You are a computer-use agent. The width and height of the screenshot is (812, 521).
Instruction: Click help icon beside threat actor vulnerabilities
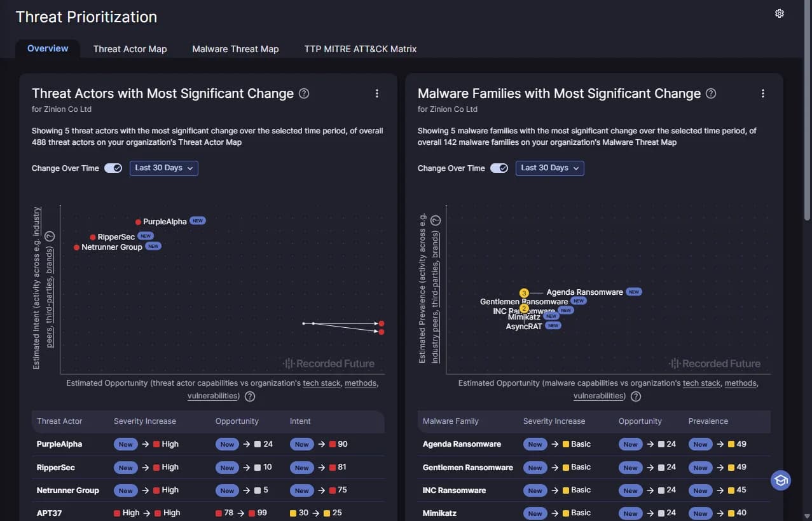pos(250,396)
